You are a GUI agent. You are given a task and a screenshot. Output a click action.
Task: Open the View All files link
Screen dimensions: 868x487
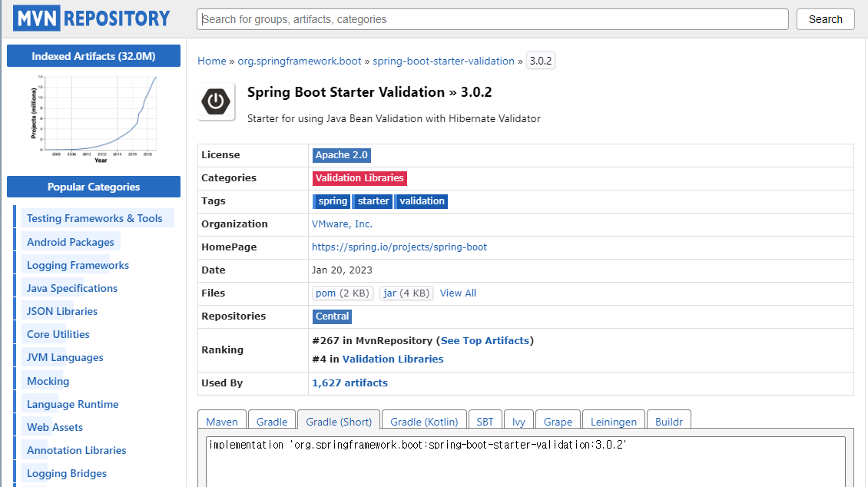(458, 293)
